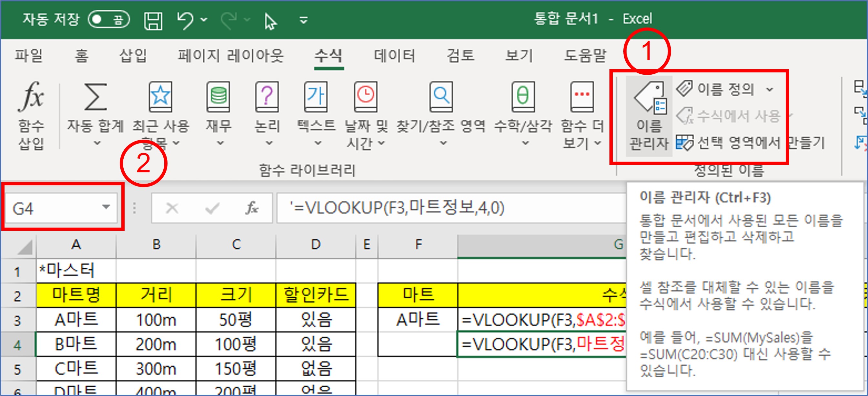Open the Date & Time (날짜 및 시간) functions
Screen dimensions: 868x396
[x=366, y=98]
